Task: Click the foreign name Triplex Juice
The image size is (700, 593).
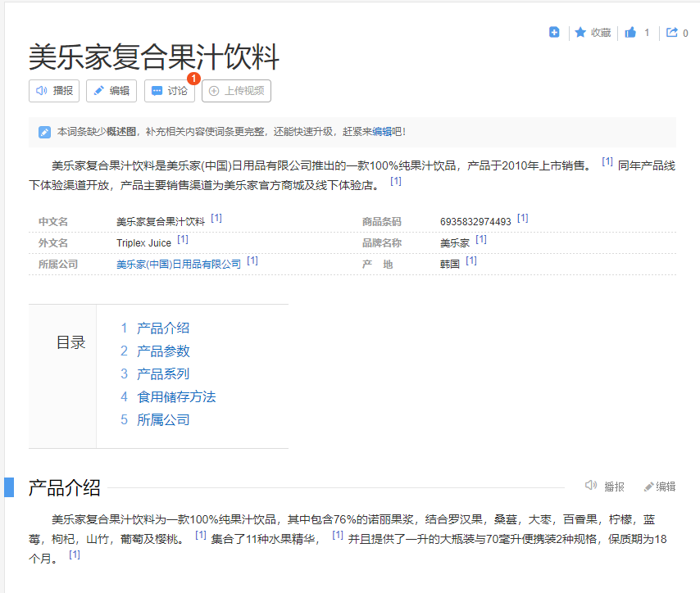Action: pyautogui.click(x=143, y=243)
